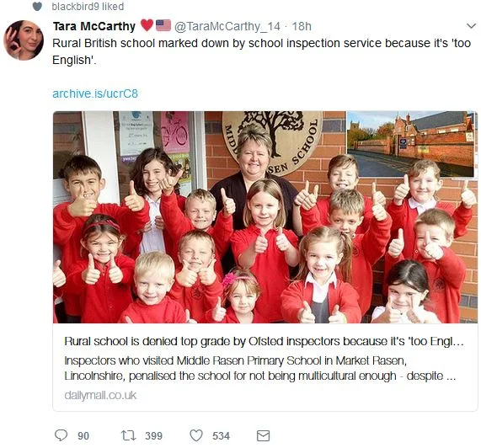The height and width of the screenshot is (448, 481).
Task: Open the tweet permalink via the 18h timestamp
Action: click(x=302, y=26)
